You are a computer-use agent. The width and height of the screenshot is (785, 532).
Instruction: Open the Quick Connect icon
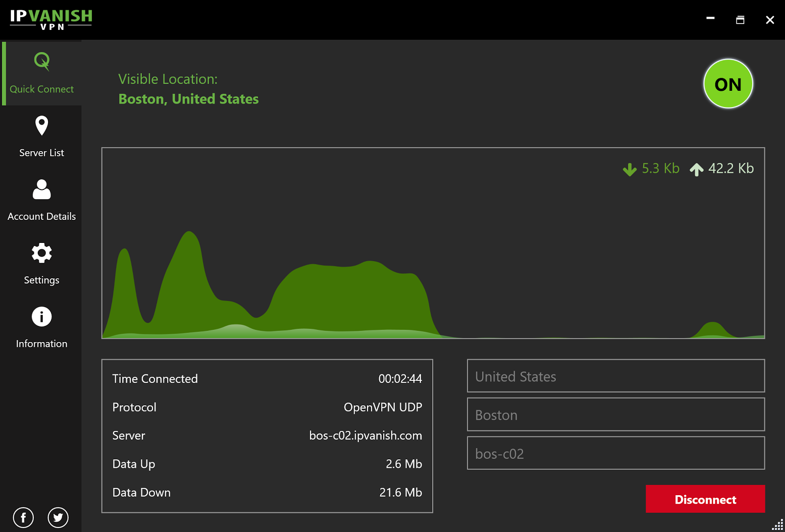pyautogui.click(x=42, y=61)
